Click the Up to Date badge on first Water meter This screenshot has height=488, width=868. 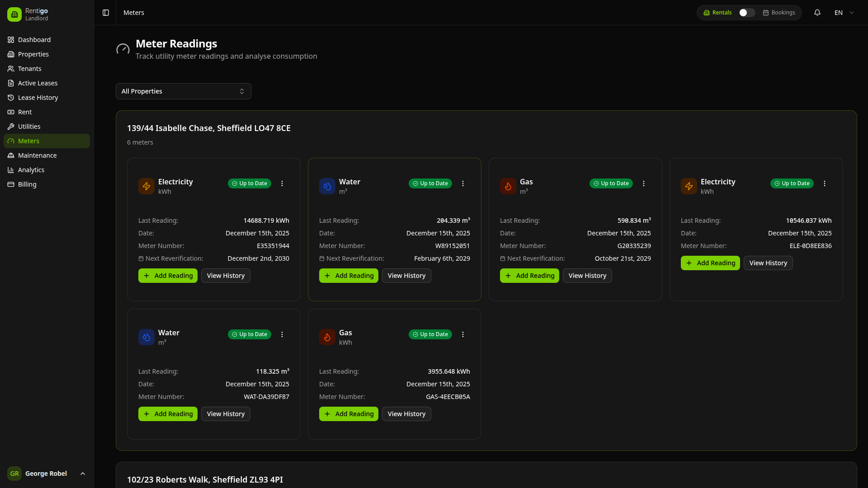pos(430,183)
